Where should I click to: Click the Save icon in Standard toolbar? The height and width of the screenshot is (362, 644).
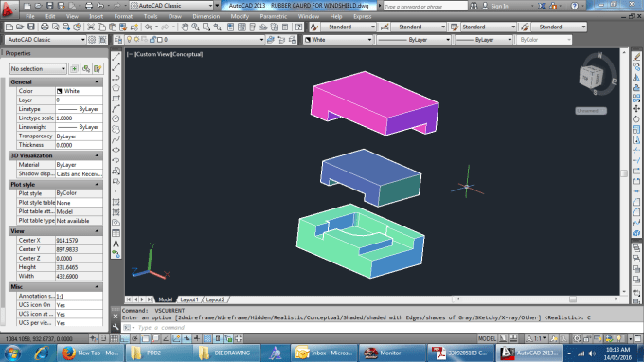[31, 27]
